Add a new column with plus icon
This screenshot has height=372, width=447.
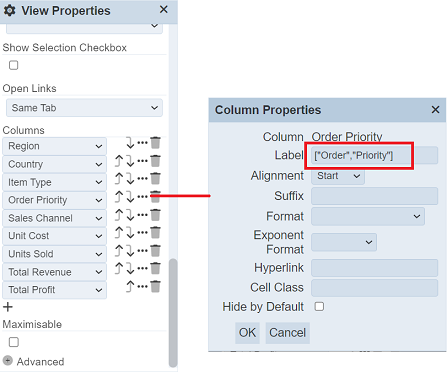pyautogui.click(x=8, y=307)
